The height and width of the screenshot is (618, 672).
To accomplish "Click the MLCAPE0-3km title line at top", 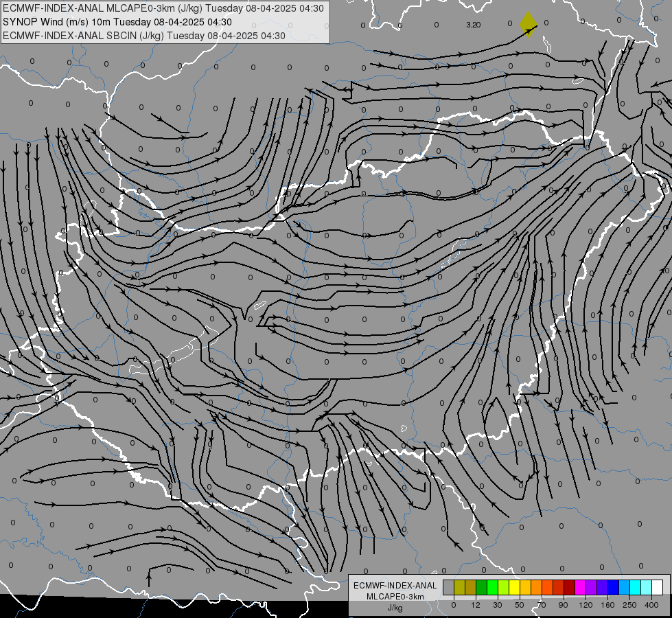I will pyautogui.click(x=163, y=8).
